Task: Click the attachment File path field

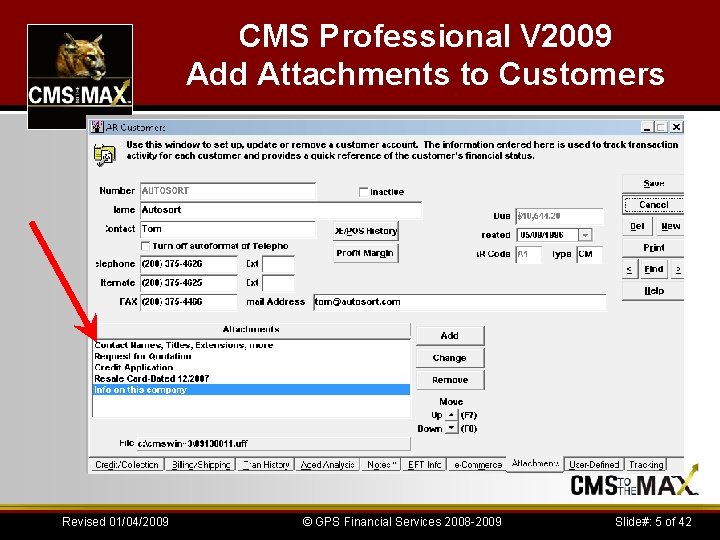Action: click(x=274, y=444)
